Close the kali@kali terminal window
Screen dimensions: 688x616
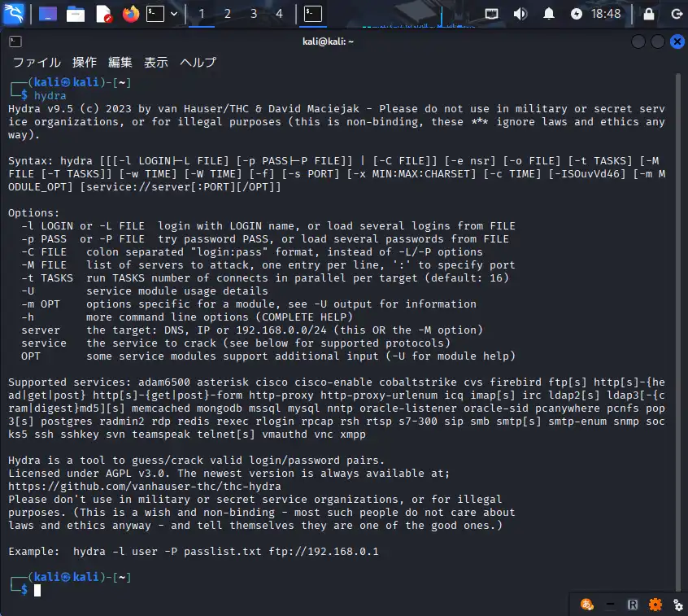(x=677, y=42)
